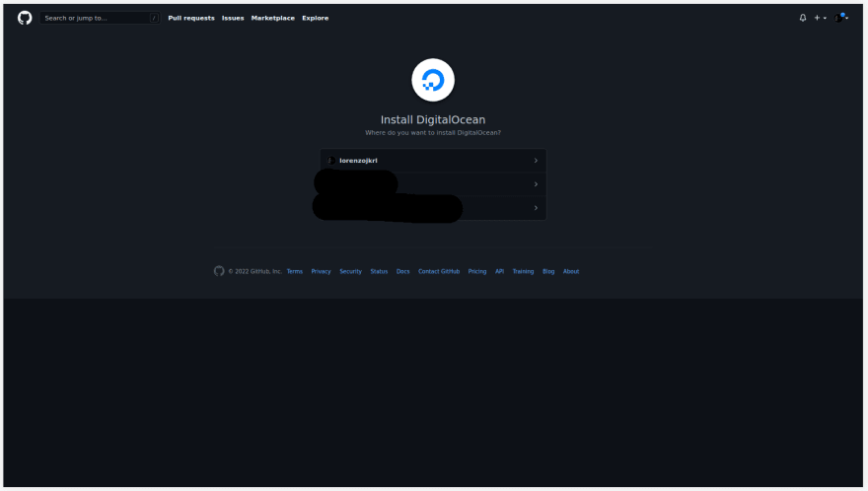Focus the Search or jump to field
This screenshot has width=868, height=491.
[x=100, y=19]
